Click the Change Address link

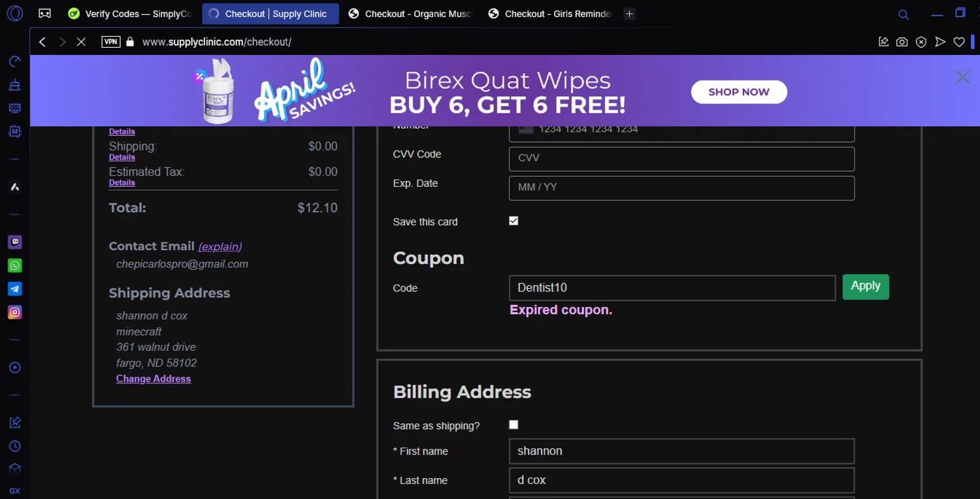[154, 379]
